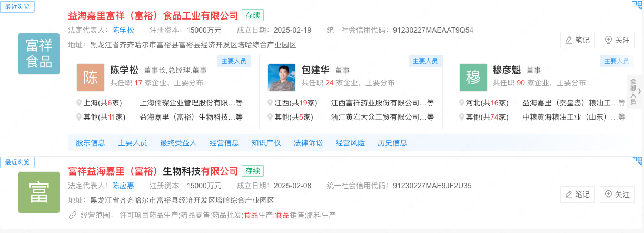Open 益海嘉里富祥（富裕）食品工业有限公司 company title
Image resolution: width=644 pixels, height=233 pixels.
153,15
